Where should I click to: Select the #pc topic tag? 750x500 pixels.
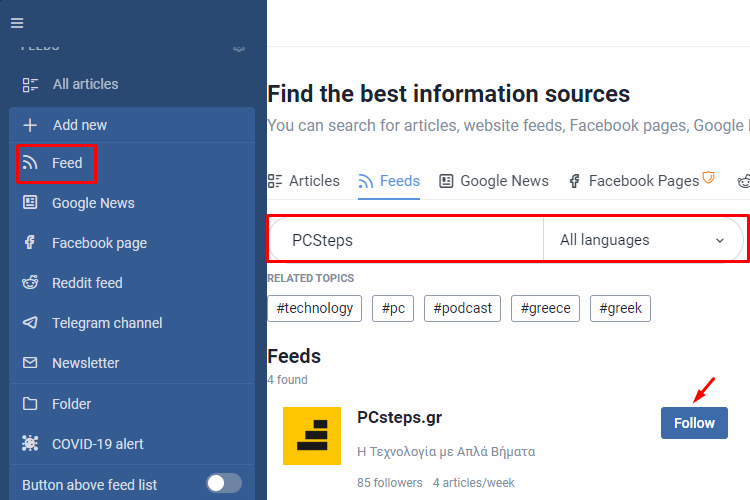click(393, 308)
